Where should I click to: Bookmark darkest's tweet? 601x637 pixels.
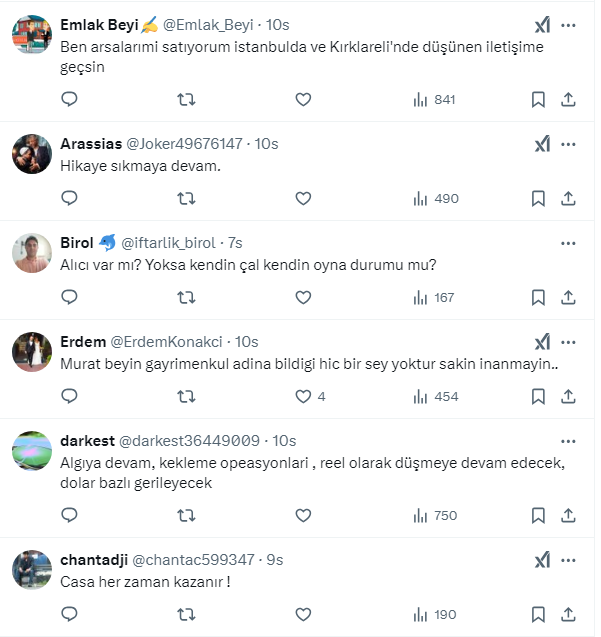pyautogui.click(x=538, y=515)
